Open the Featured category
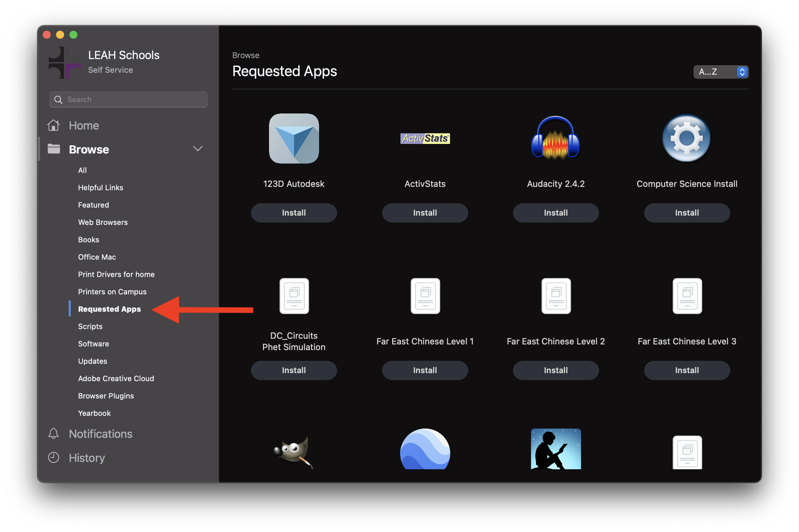 (93, 205)
